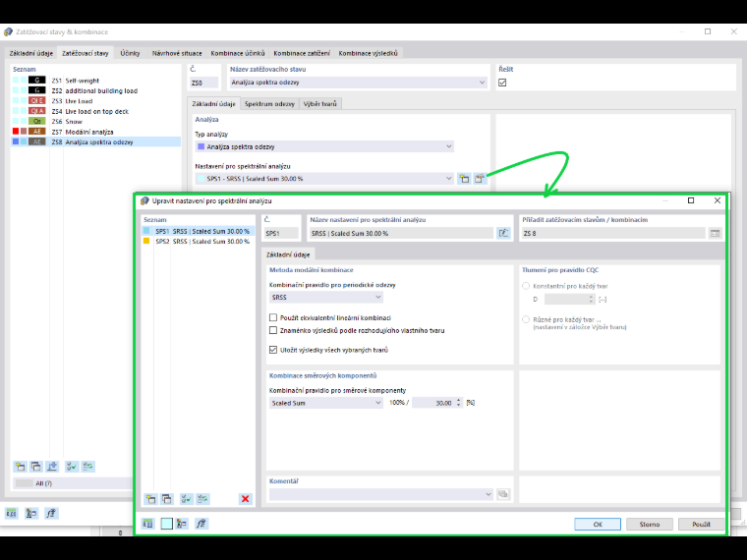Image resolution: width=747 pixels, height=560 pixels.
Task: Click edit spectral analysis settings icon in main window
Action: coord(480,179)
